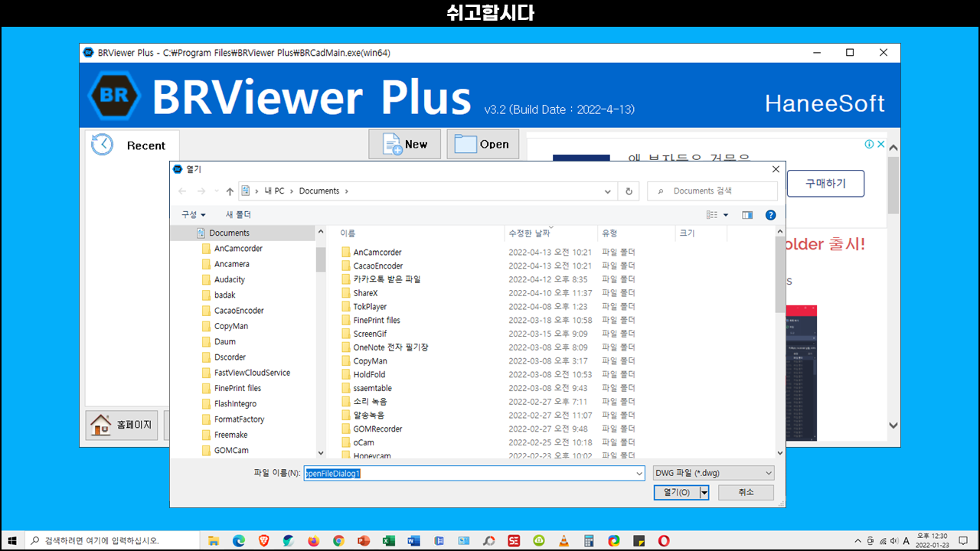Image resolution: width=980 pixels, height=551 pixels.
Task: Select TokPlayer folder in file list
Action: (x=370, y=307)
